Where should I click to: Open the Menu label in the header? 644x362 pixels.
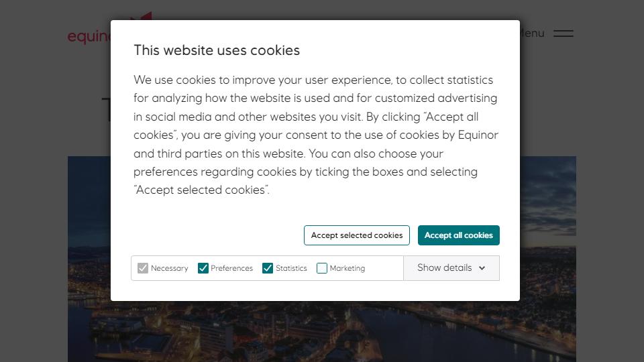coord(532,34)
